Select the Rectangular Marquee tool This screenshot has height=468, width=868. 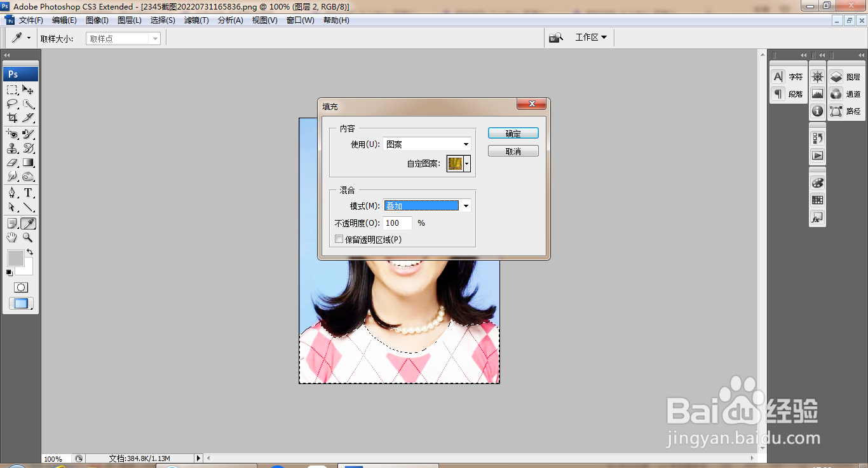12,90
